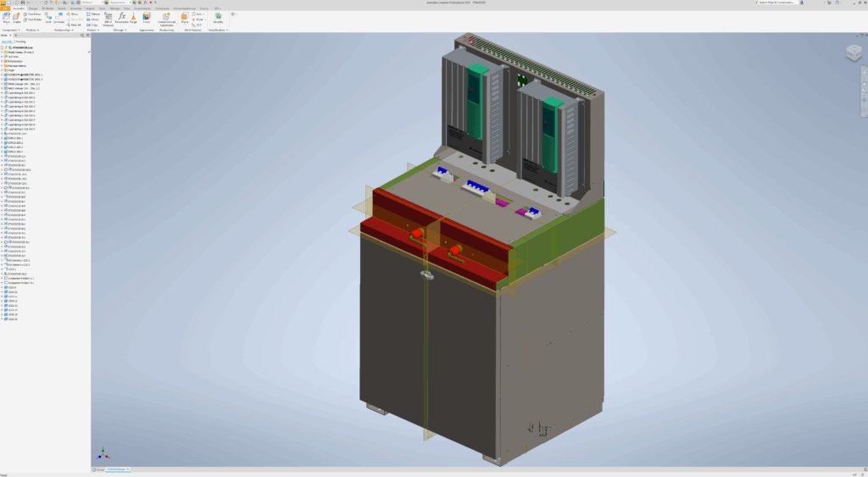868x477 pixels.
Task: Click the Place component tool
Action: point(7,19)
